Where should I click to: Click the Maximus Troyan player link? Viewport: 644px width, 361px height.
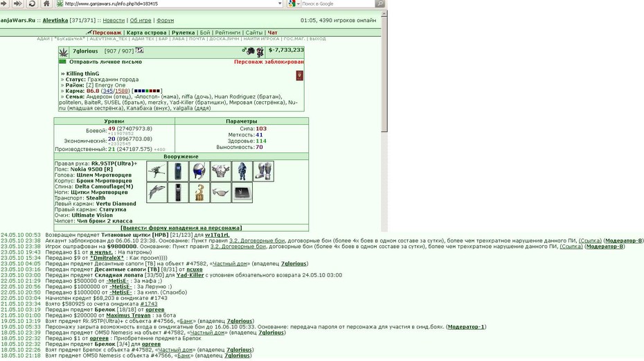point(128,315)
